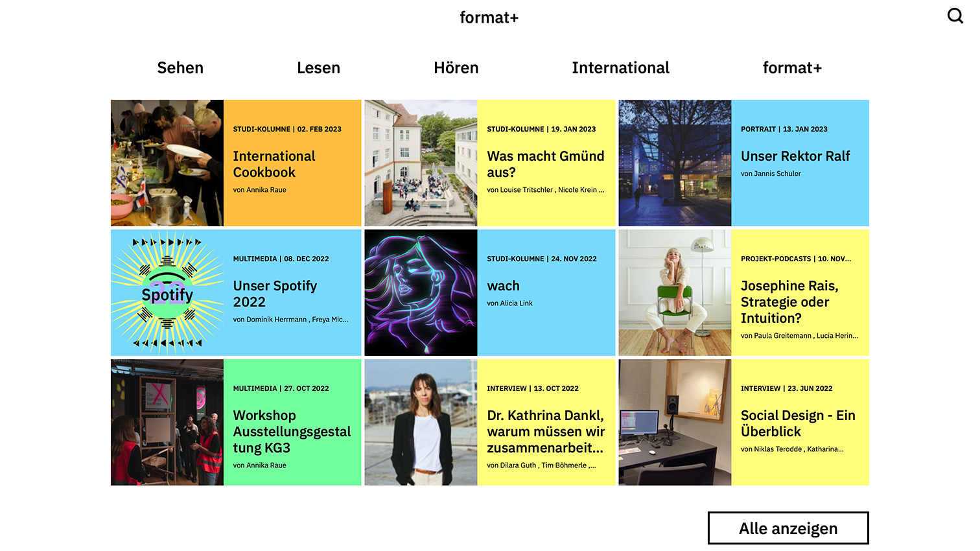Open Josephine Rais, Strategie oder Intuition? podcast
The height and width of the screenshot is (551, 980).
[789, 302]
